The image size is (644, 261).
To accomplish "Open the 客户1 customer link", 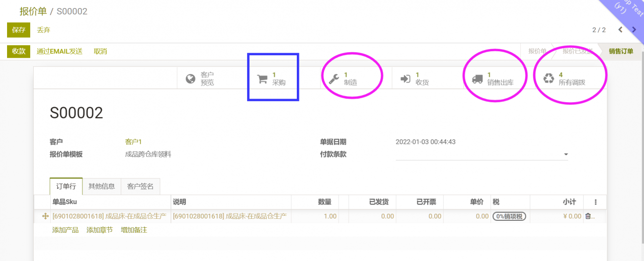I will (x=133, y=142).
